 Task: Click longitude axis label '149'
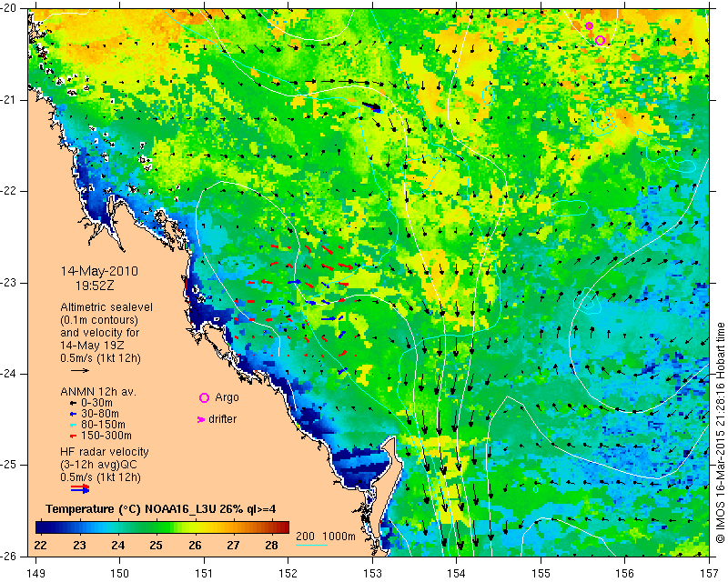pyautogui.click(x=35, y=574)
